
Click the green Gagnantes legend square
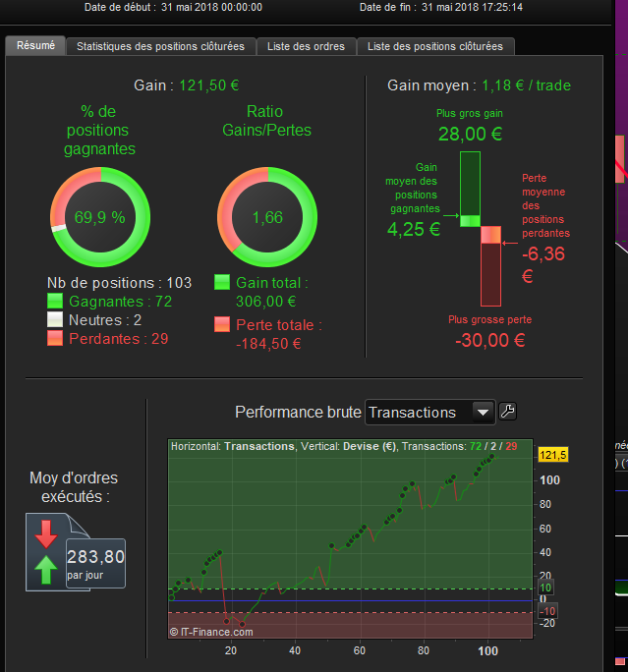pyautogui.click(x=55, y=301)
